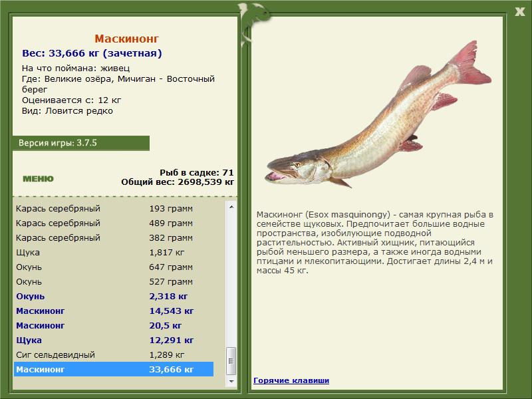Select Карась серебряный 382 грамм row

coord(114,237)
